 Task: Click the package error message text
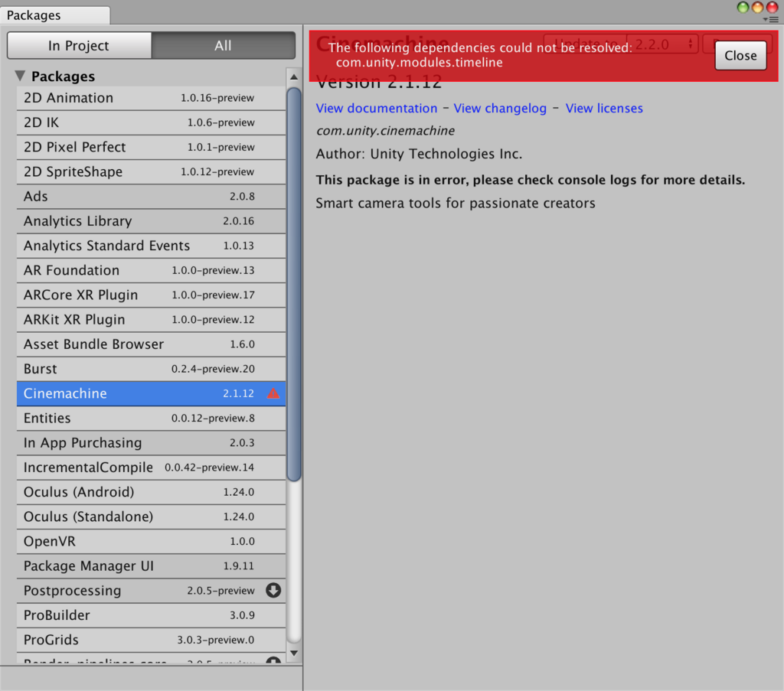(x=531, y=180)
